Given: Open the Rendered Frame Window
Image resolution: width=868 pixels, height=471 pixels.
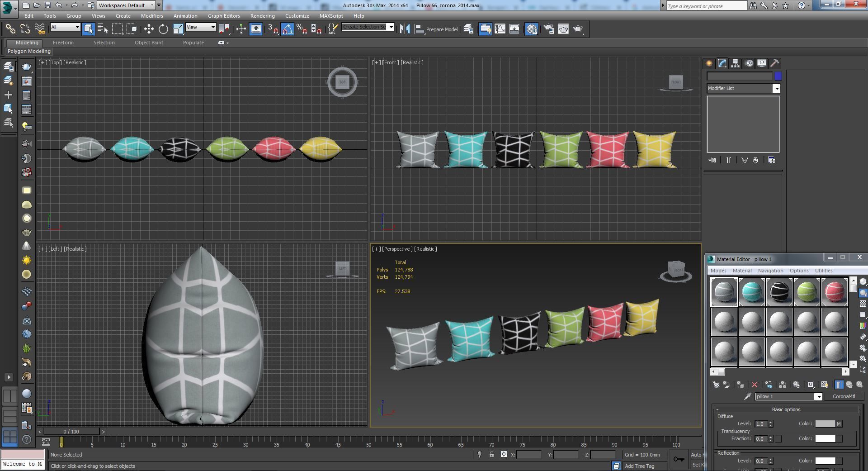Looking at the screenshot, I should [x=563, y=29].
